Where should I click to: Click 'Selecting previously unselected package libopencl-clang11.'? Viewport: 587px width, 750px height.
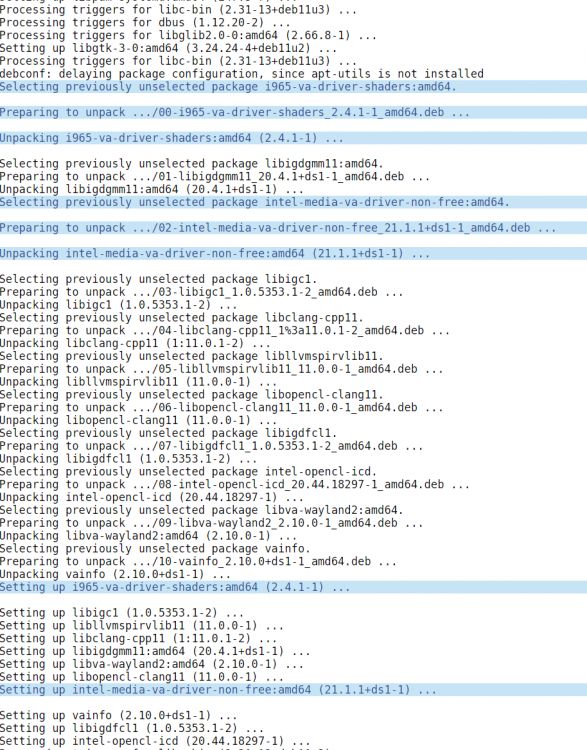coord(192,395)
